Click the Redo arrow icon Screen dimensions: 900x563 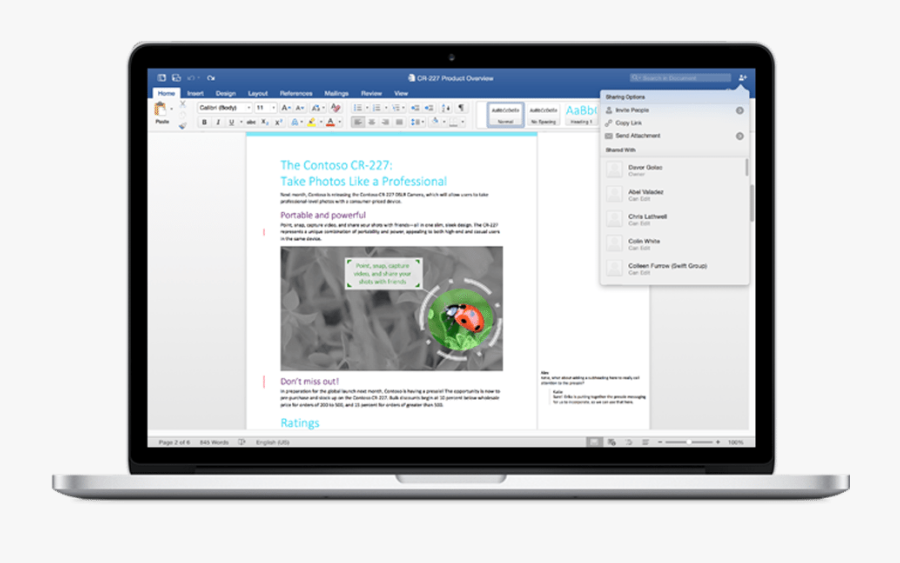[211, 77]
